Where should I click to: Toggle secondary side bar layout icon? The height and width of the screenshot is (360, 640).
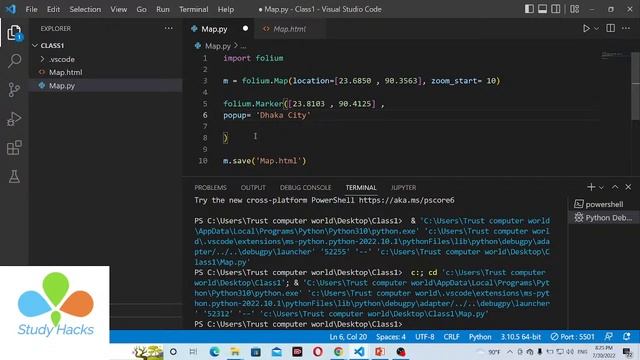pyautogui.click(x=556, y=9)
